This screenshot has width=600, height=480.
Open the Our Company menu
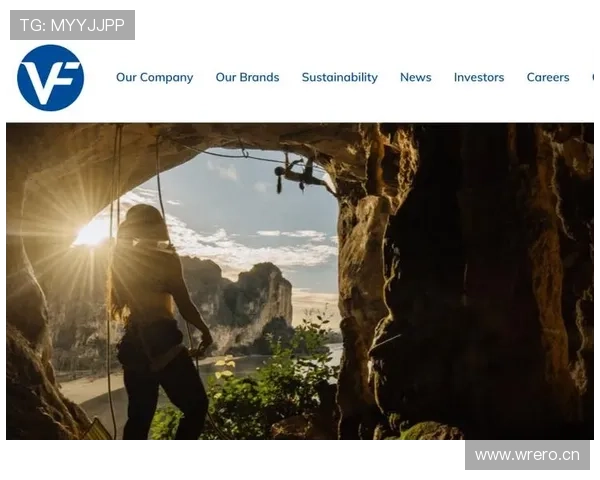tap(154, 77)
